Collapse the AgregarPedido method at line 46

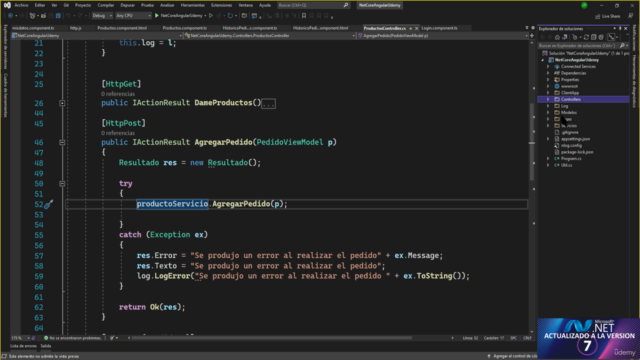click(x=62, y=142)
